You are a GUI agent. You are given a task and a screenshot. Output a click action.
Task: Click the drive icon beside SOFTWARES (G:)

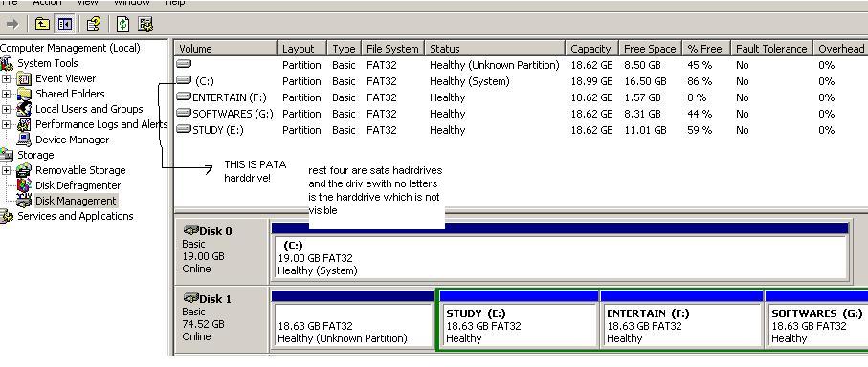[x=184, y=114]
